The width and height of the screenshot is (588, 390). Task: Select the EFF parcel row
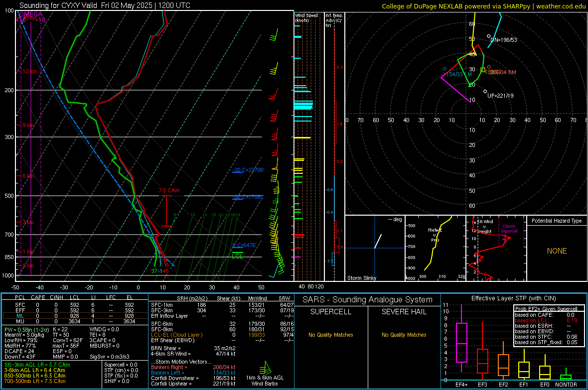(x=75, y=310)
